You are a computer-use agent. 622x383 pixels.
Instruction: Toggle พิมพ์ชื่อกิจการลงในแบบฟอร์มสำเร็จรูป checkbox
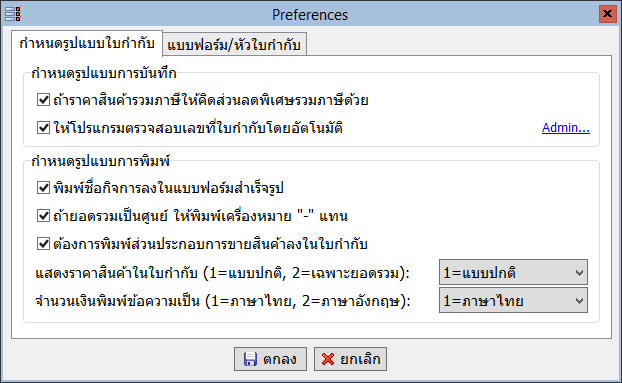click(43, 188)
